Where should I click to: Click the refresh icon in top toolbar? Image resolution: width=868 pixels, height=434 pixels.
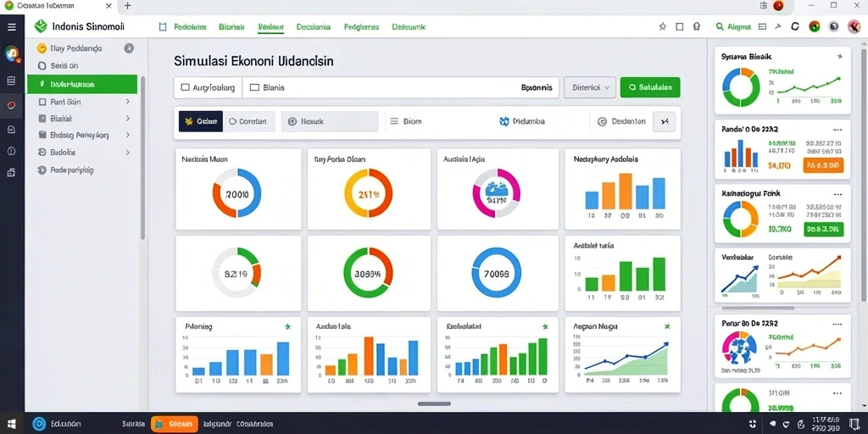click(x=795, y=26)
